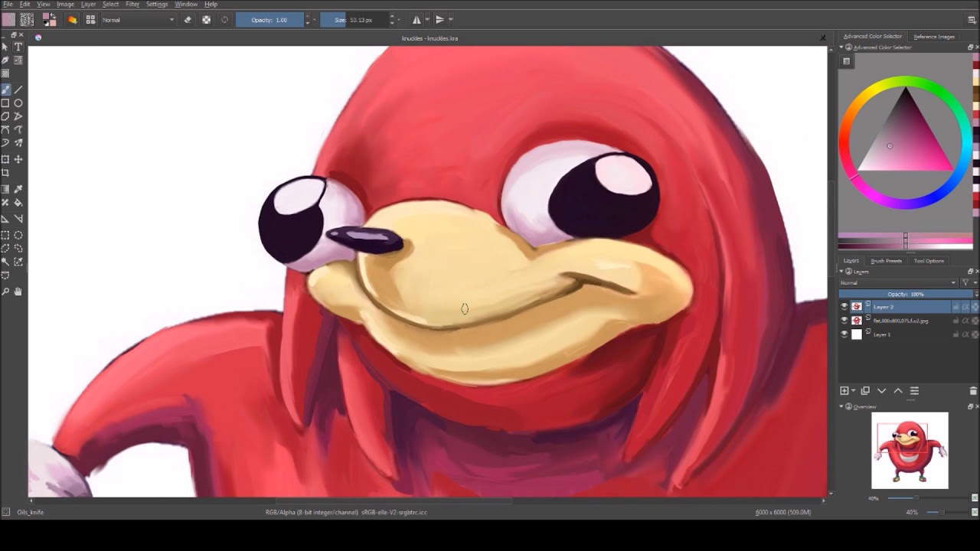Viewport: 980px width, 551px height.
Task: Expand the add-layer type dropdown arrow
Action: click(x=854, y=391)
